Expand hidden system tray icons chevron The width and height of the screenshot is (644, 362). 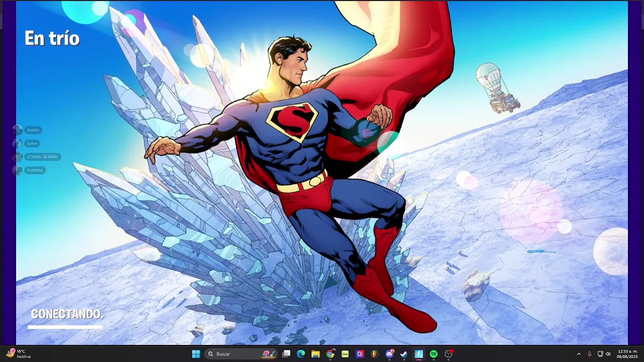(579, 354)
